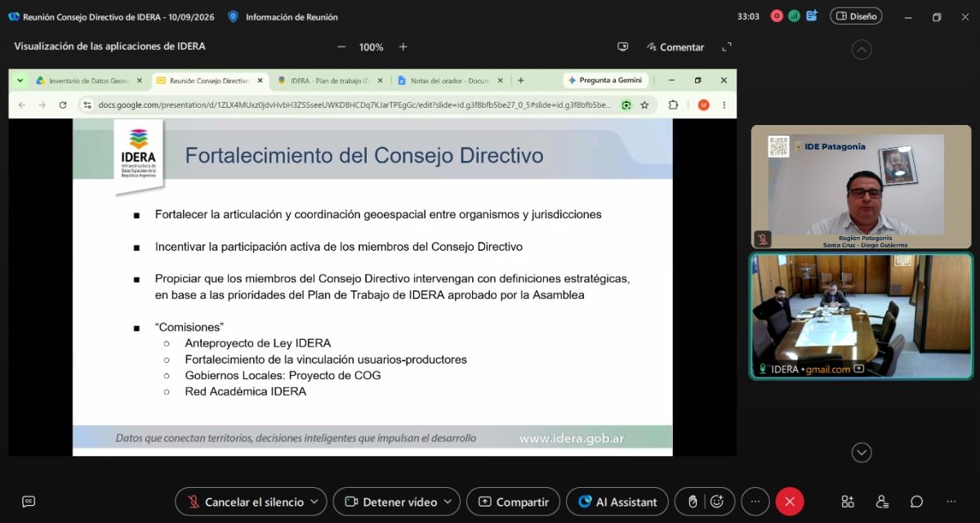Click the 100% zoom level
The height and width of the screenshot is (523, 980).
click(x=372, y=47)
